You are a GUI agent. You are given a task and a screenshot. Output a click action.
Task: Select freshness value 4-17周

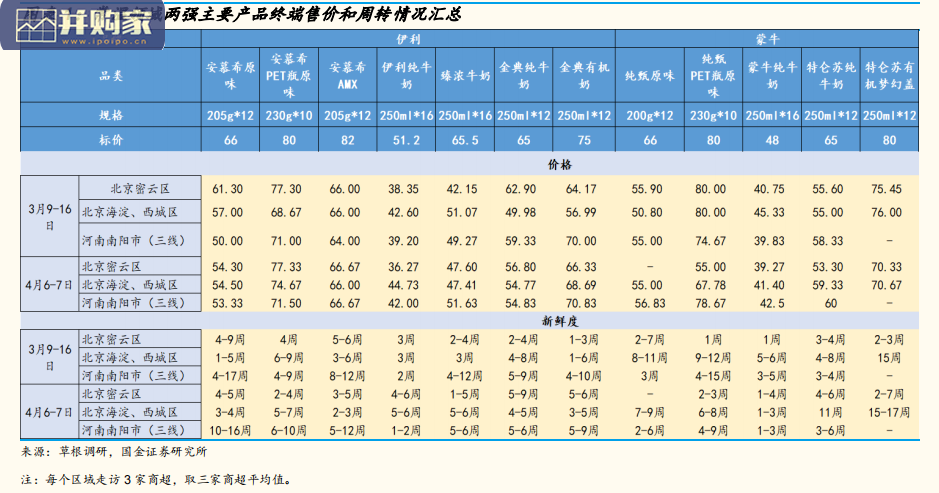(230, 377)
